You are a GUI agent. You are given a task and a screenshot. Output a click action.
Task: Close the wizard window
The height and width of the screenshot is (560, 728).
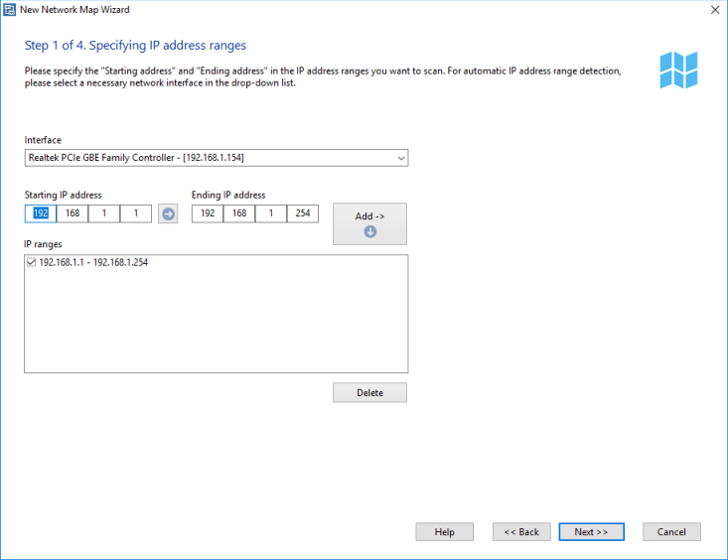pyautogui.click(x=715, y=10)
